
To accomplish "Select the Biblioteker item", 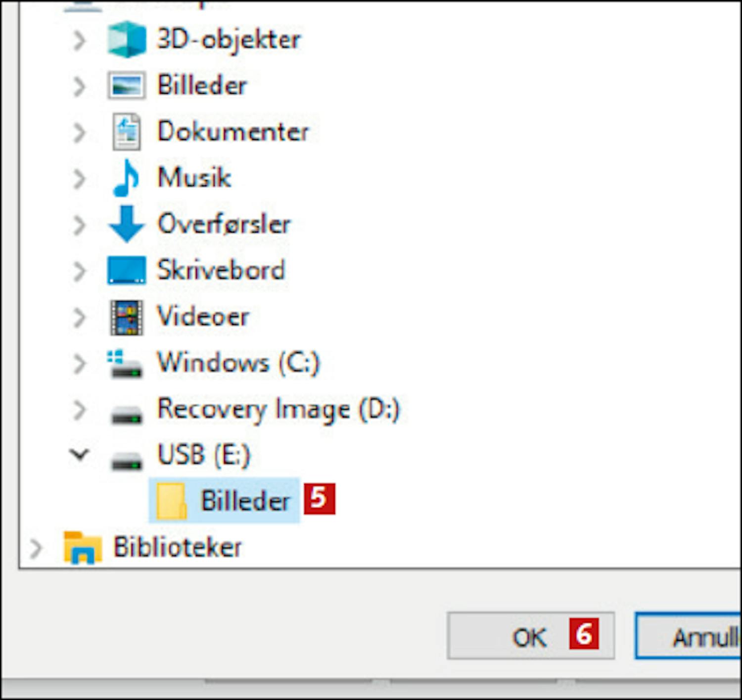I will pyautogui.click(x=178, y=547).
